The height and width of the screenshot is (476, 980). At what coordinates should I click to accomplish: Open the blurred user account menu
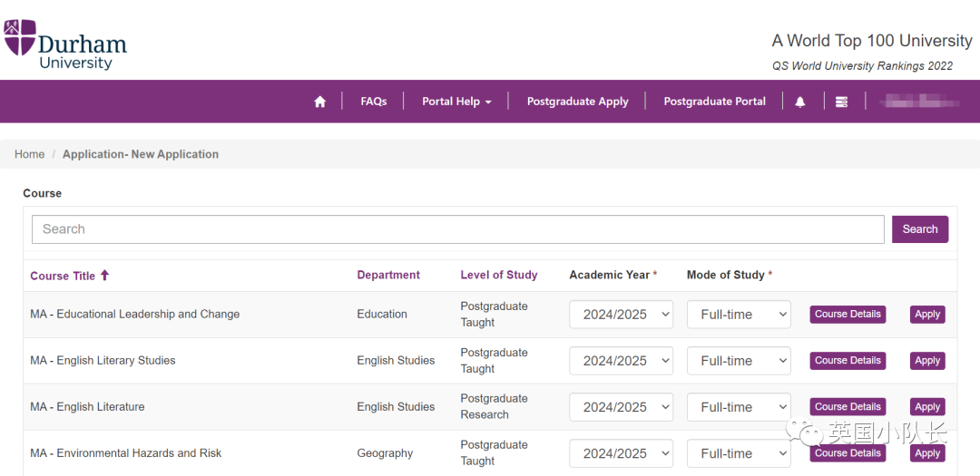tap(919, 102)
